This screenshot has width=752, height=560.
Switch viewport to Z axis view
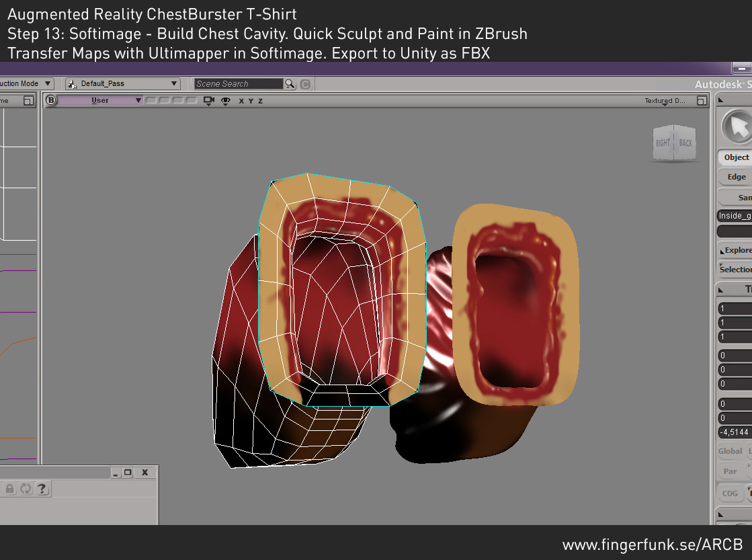click(261, 102)
